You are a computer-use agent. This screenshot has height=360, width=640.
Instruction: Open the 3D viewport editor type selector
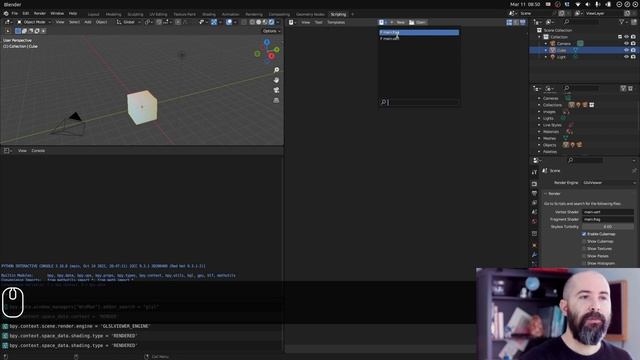pos(8,22)
